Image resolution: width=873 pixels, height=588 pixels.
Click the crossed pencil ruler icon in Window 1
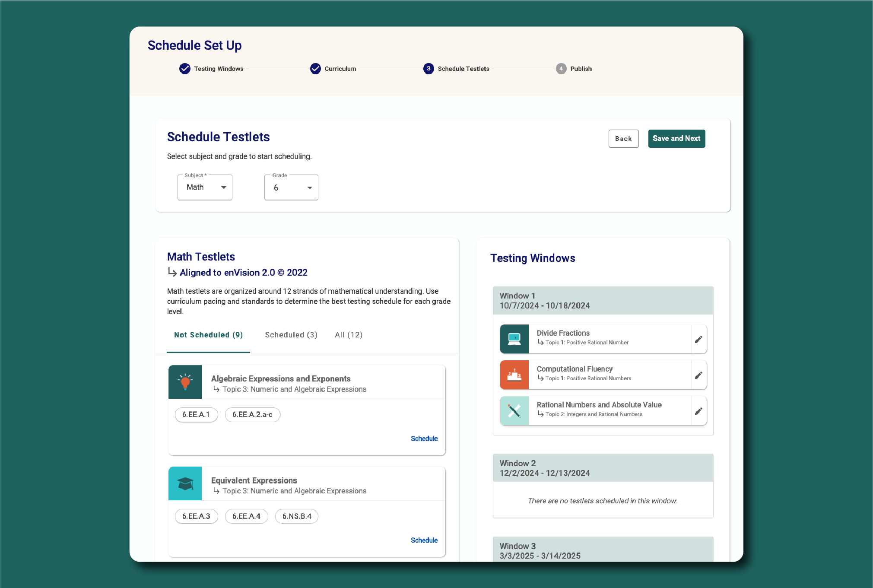click(514, 411)
